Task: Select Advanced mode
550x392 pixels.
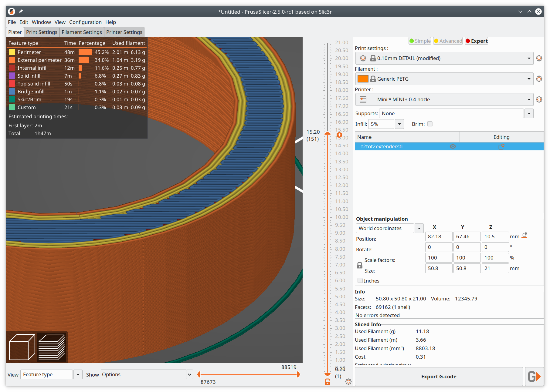Action: 448,41
